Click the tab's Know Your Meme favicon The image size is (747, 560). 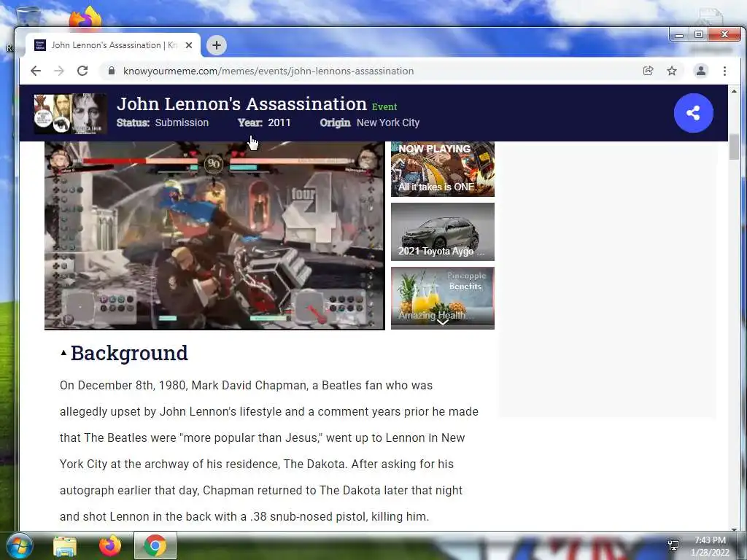(x=41, y=44)
